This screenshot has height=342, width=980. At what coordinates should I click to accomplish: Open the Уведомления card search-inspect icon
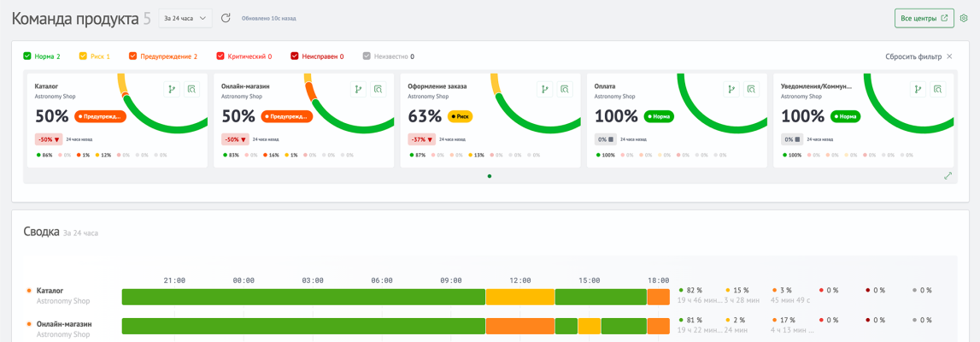click(x=938, y=90)
